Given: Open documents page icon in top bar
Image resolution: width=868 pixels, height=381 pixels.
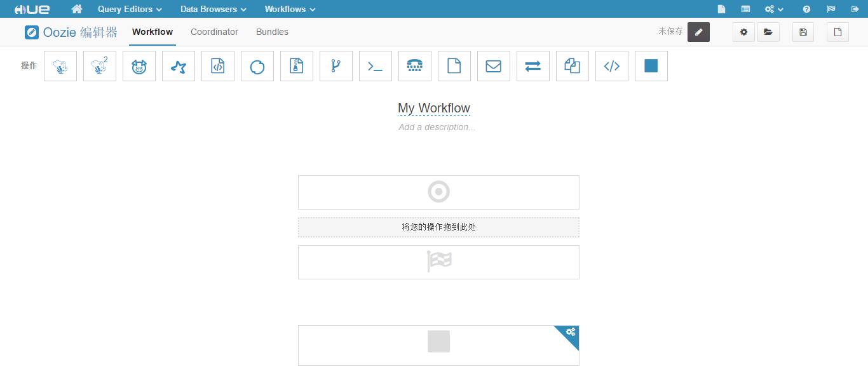Looking at the screenshot, I should pyautogui.click(x=721, y=9).
